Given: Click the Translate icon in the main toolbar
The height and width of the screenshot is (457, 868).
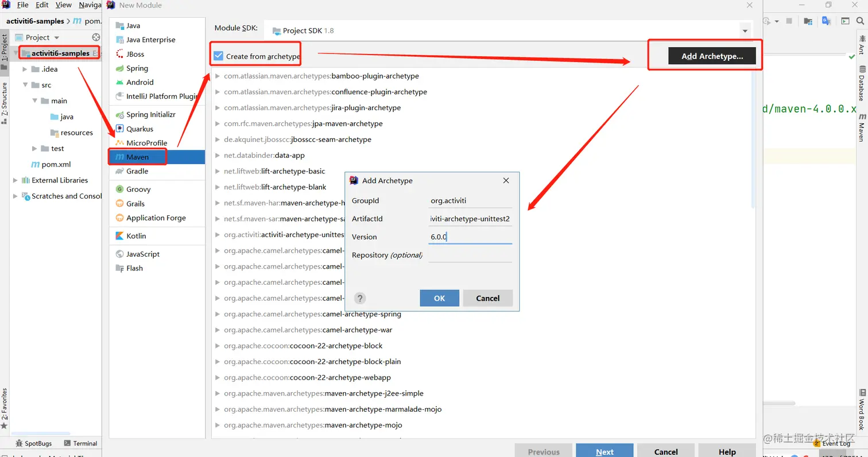Looking at the screenshot, I should click(x=826, y=21).
